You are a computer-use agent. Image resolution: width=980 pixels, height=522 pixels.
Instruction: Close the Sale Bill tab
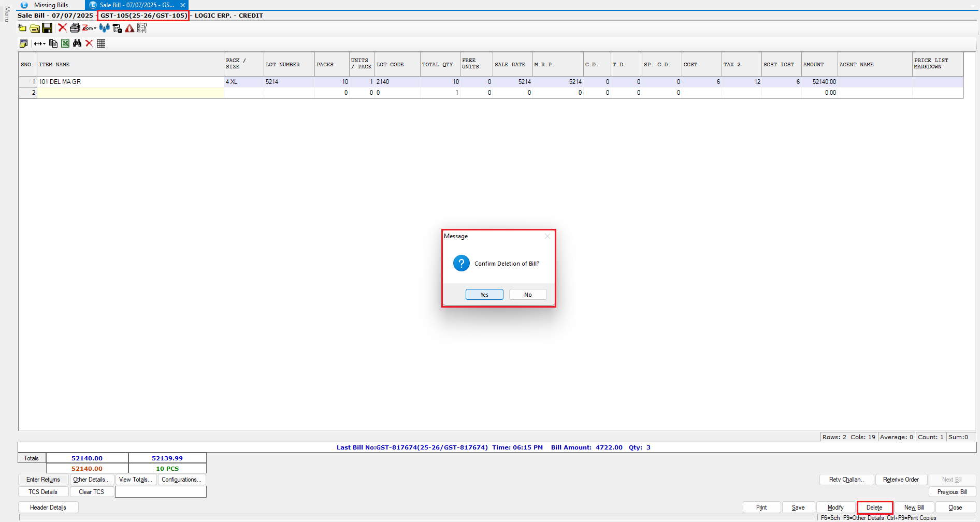point(183,5)
